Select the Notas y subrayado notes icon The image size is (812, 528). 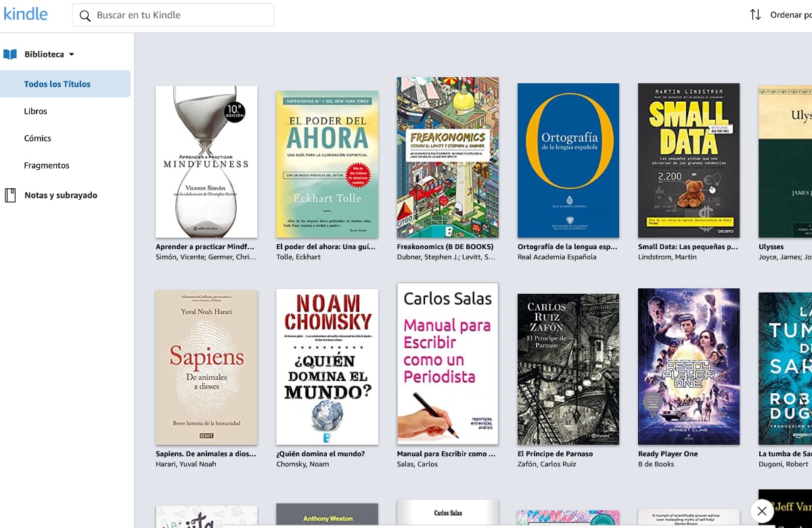[x=9, y=195]
